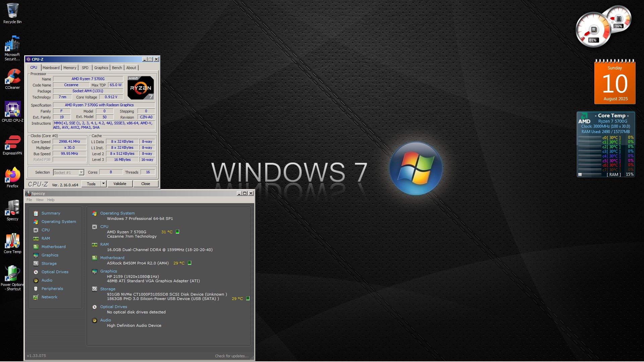
Task: Click the Ryzen 7 logo in CPU-Z
Action: 141,88
